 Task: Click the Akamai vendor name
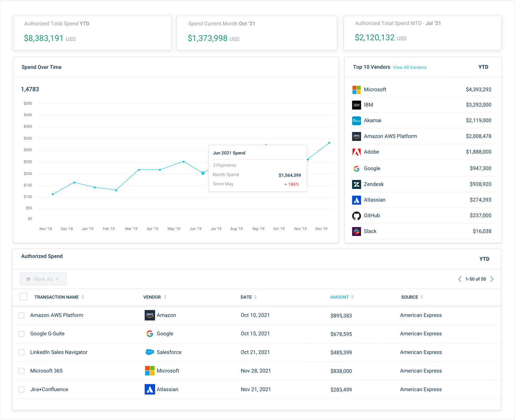tap(372, 120)
